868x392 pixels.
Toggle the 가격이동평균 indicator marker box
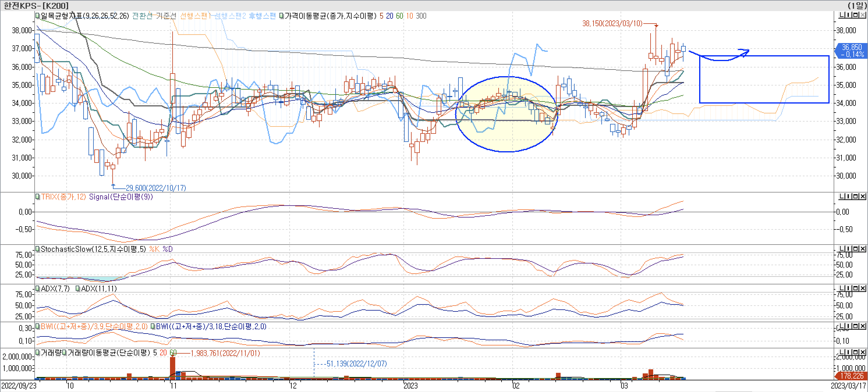click(x=281, y=15)
